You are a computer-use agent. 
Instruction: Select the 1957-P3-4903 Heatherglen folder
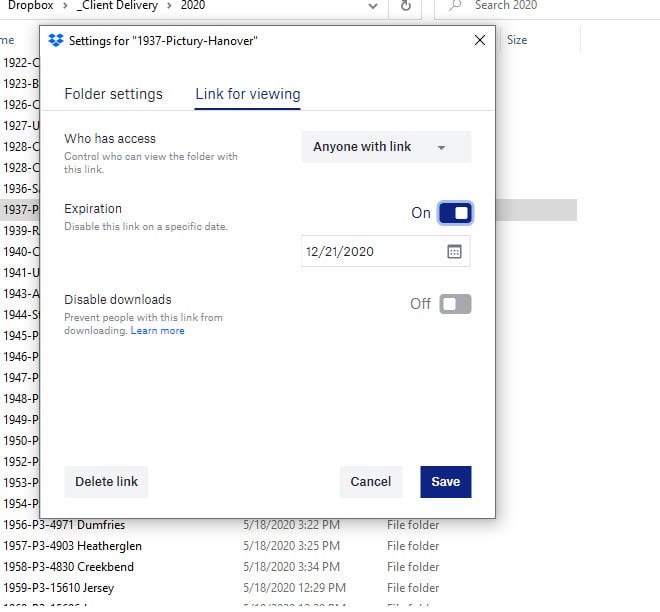(72, 546)
